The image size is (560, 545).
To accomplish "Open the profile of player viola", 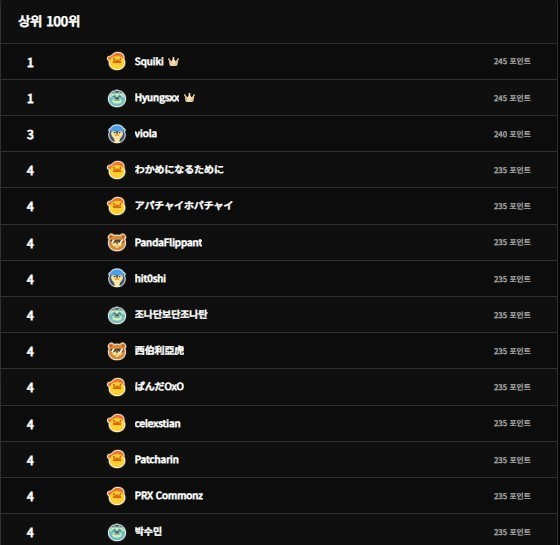I will tap(146, 134).
